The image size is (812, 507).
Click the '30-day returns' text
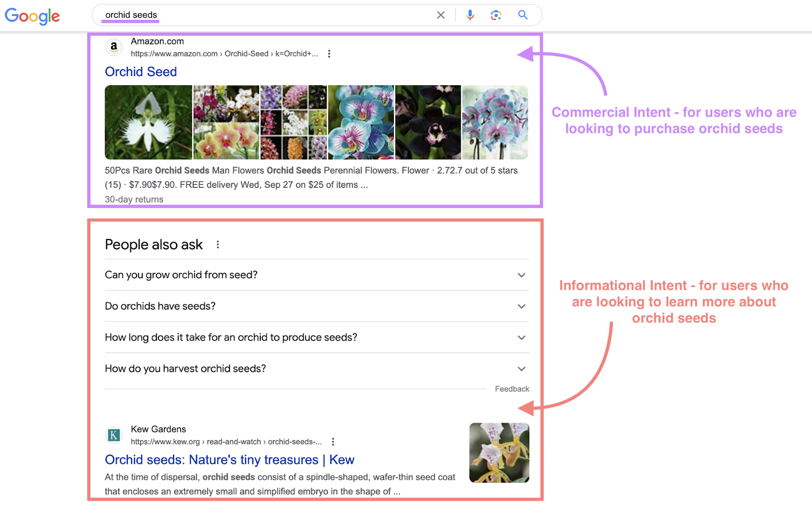point(134,199)
